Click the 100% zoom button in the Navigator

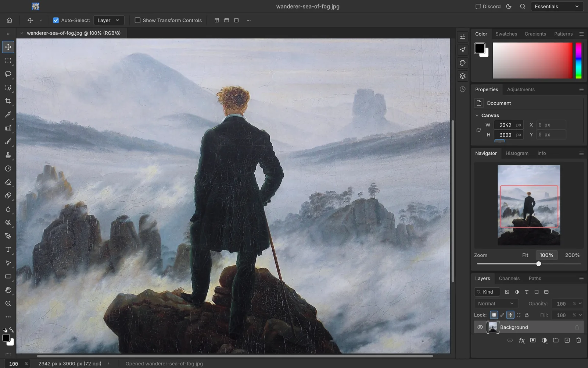546,255
